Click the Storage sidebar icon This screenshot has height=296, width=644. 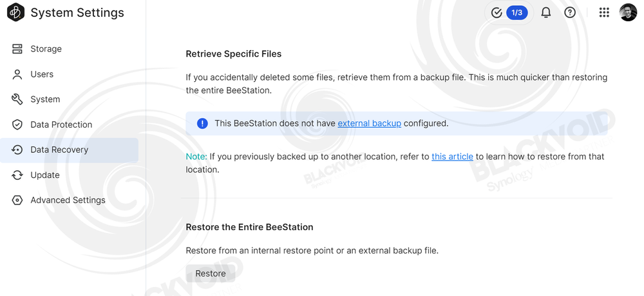(x=17, y=49)
